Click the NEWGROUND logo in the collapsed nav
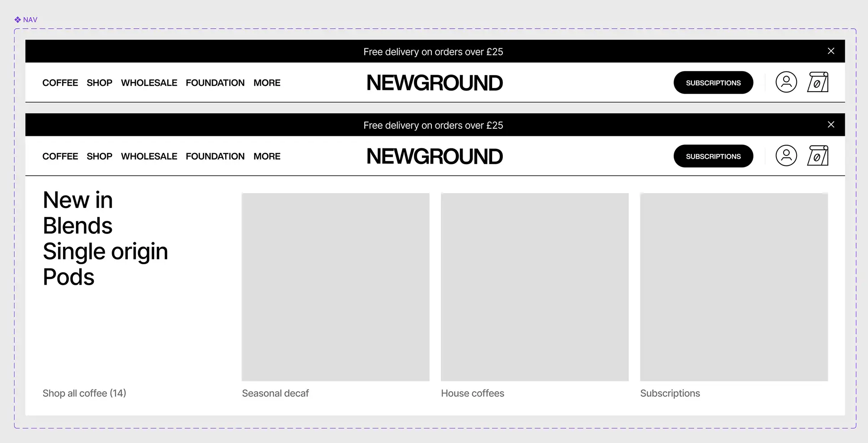This screenshot has width=868, height=443. click(434, 83)
